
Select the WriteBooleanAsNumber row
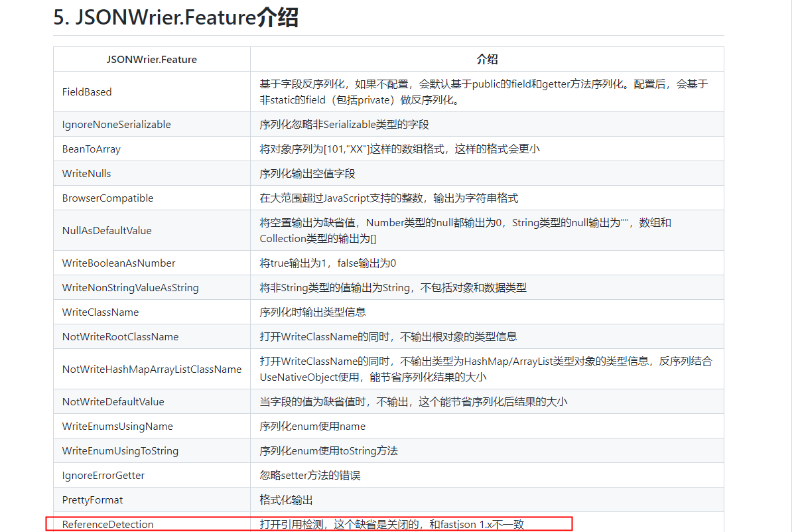click(x=119, y=262)
